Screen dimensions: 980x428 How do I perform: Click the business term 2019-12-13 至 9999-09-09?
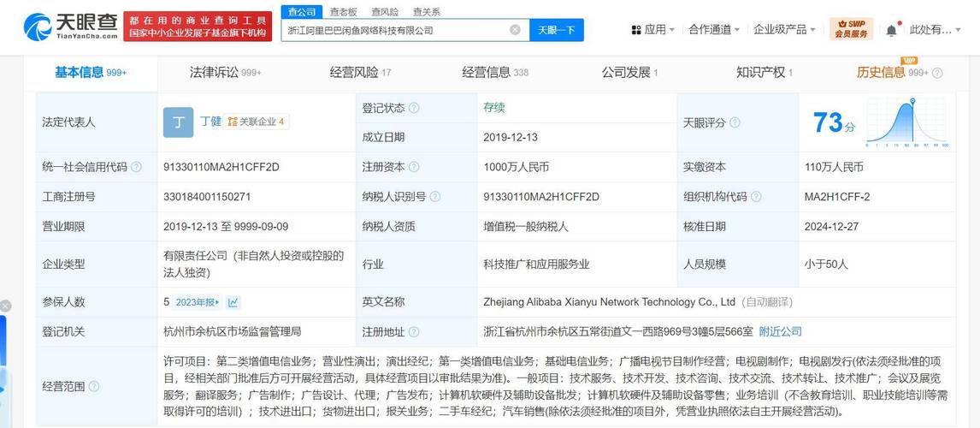pos(226,227)
